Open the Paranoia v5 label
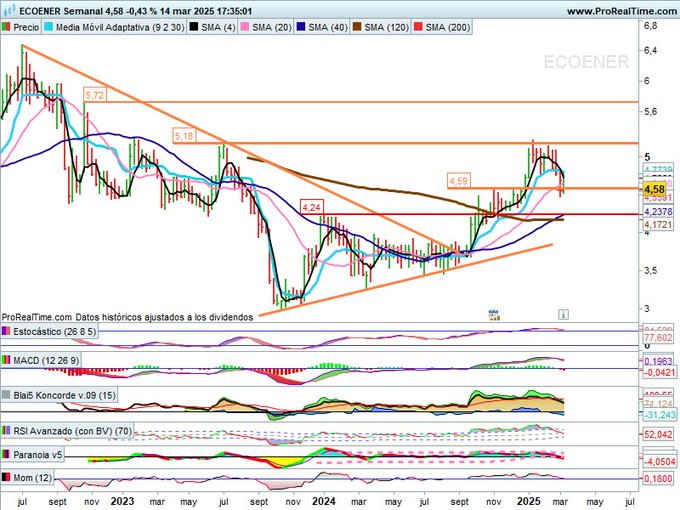680x510 pixels. pyautogui.click(x=37, y=455)
